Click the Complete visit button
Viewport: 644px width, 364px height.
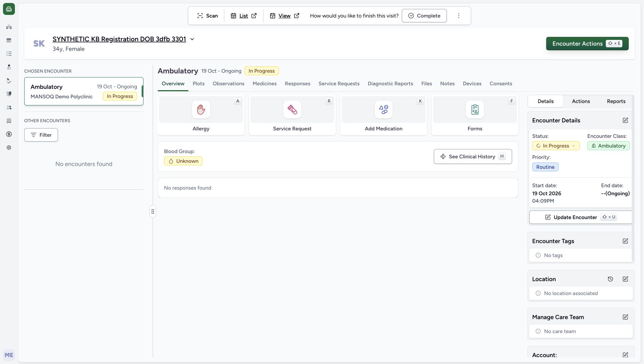tap(424, 16)
